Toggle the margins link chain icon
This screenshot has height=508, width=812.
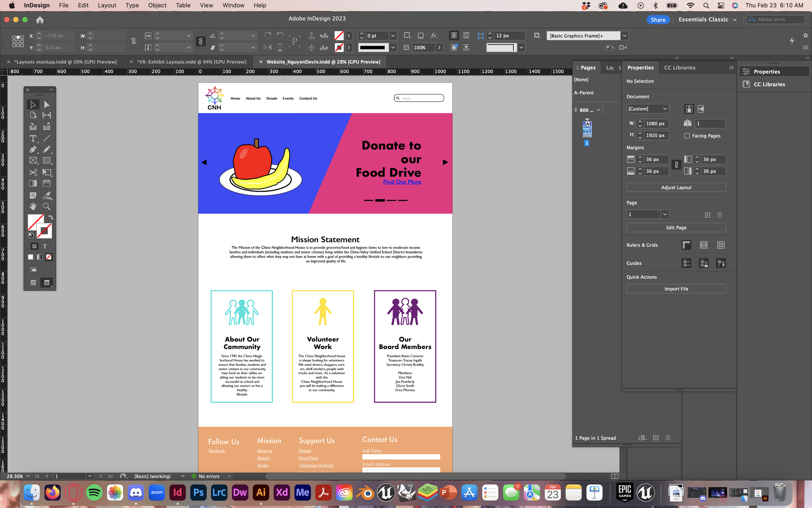pyautogui.click(x=676, y=165)
